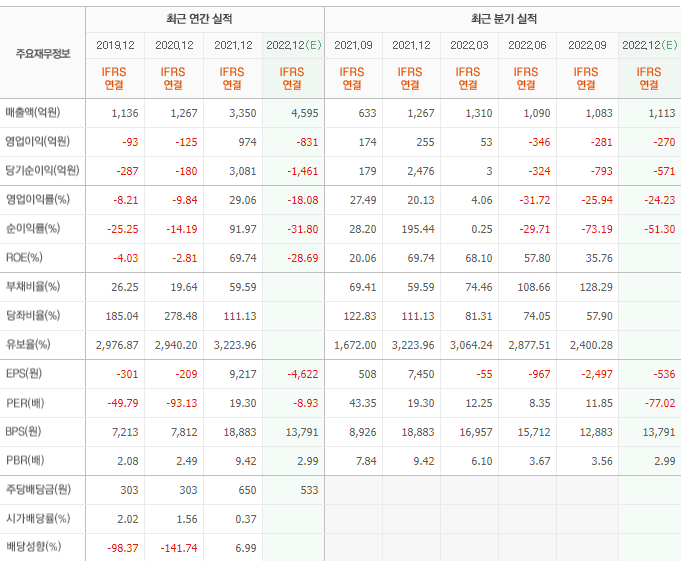The width and height of the screenshot is (689, 561).
Task: Click the '영업이익률(%)' row label
Action: pos(37,199)
